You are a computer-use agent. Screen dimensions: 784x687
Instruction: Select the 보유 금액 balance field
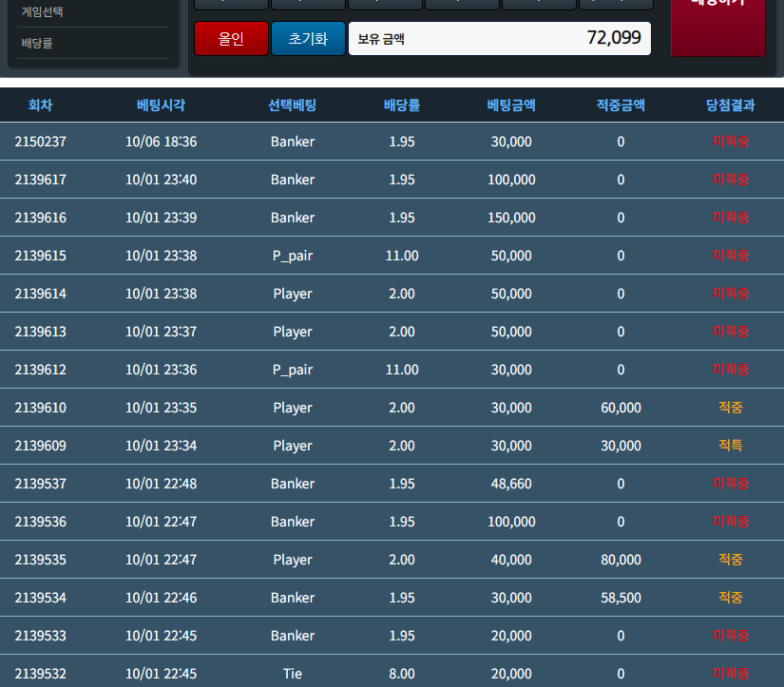pyautogui.click(x=500, y=39)
